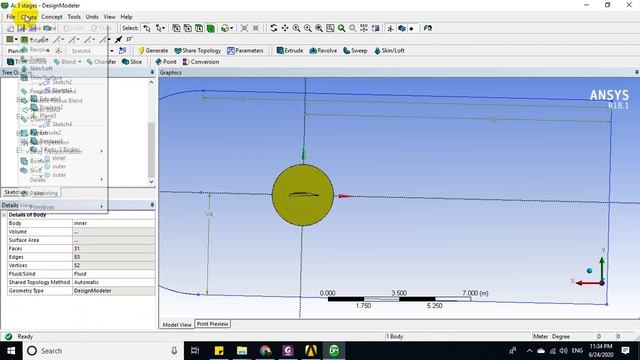This screenshot has width=640, height=360.
Task: Click the Windows Start button
Action: coord(11,351)
